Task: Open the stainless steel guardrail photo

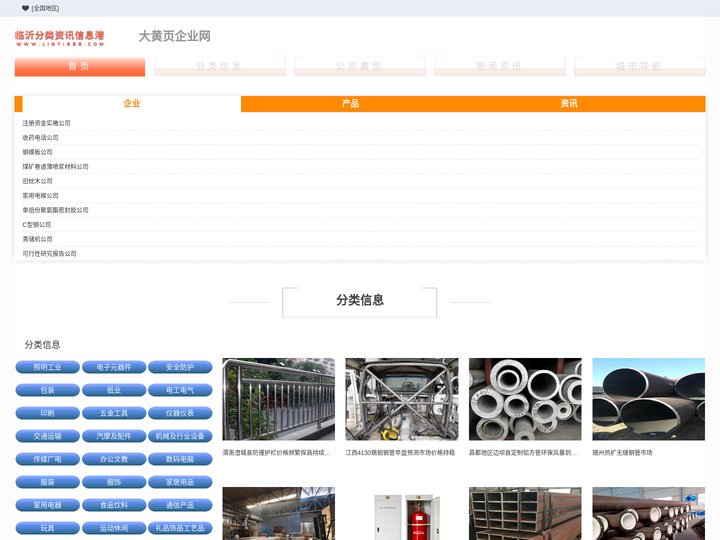Action: 279,399
